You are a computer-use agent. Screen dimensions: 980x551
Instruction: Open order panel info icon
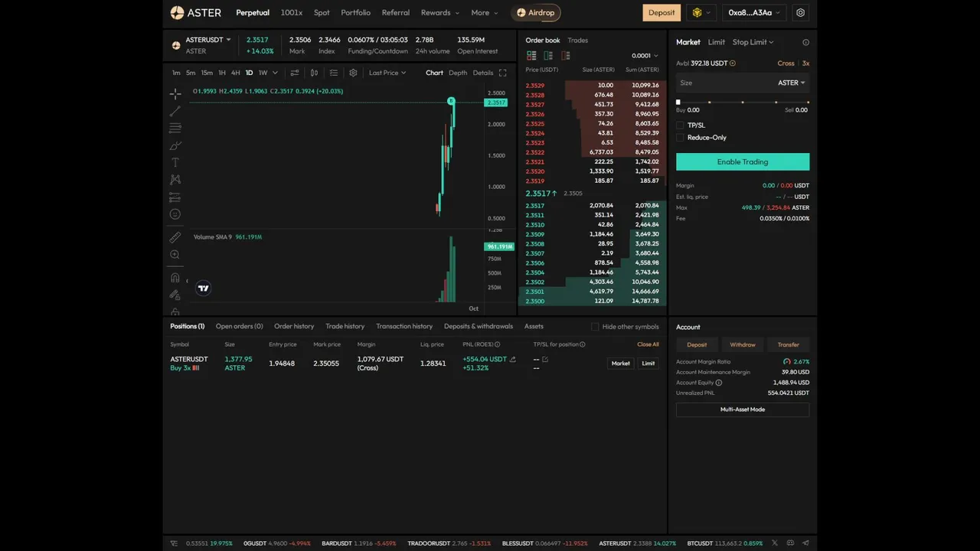[805, 43]
